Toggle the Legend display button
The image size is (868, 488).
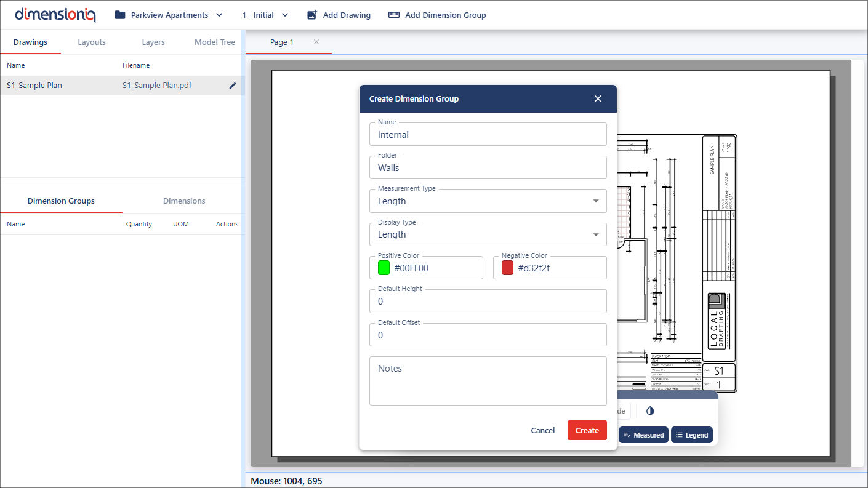coord(691,435)
